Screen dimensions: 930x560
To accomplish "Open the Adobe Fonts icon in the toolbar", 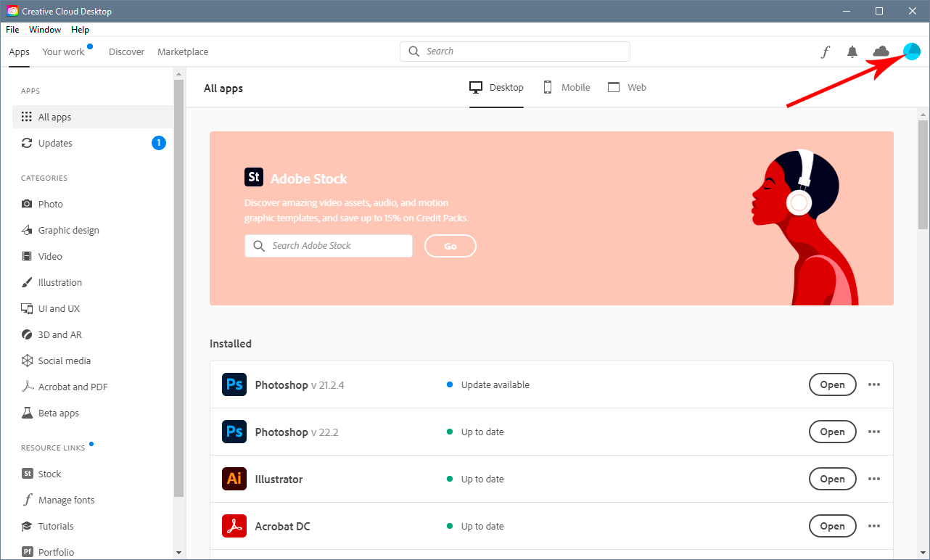I will coord(825,52).
